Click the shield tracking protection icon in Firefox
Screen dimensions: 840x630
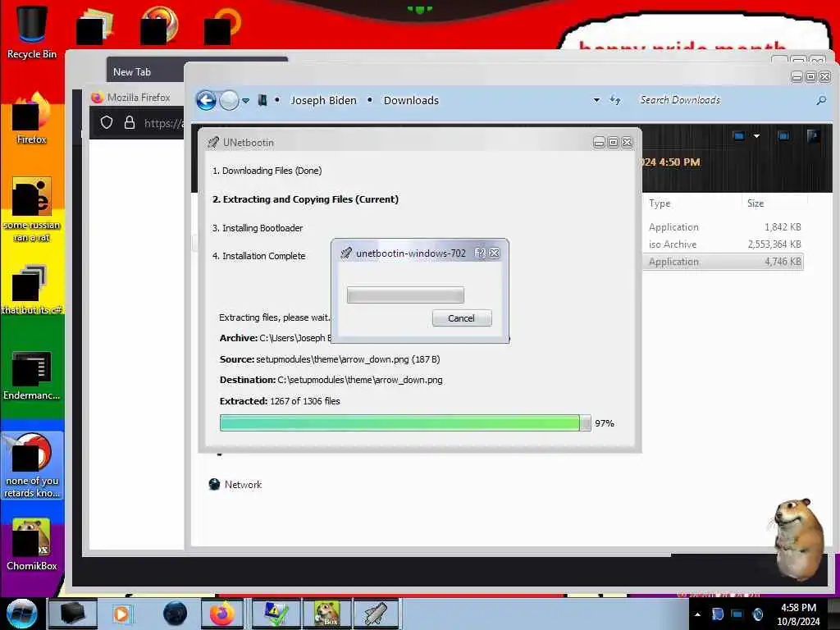[107, 123]
